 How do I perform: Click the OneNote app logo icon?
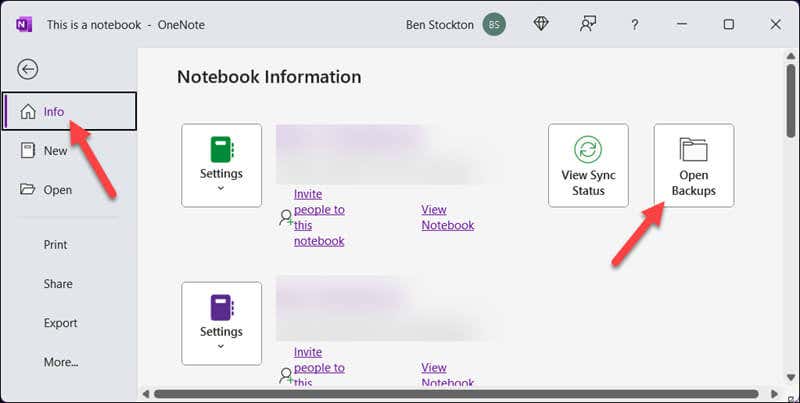pyautogui.click(x=24, y=24)
